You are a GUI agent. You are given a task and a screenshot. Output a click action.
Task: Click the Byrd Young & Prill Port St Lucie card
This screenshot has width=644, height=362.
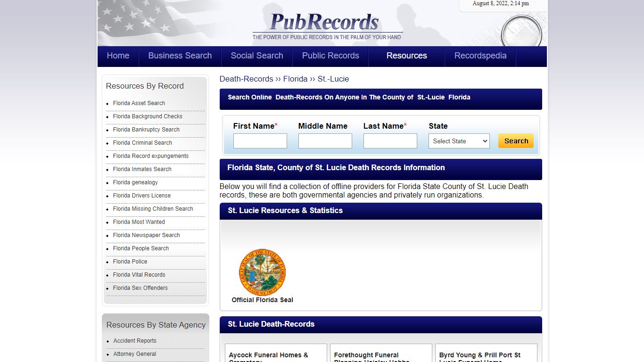tap(486, 354)
